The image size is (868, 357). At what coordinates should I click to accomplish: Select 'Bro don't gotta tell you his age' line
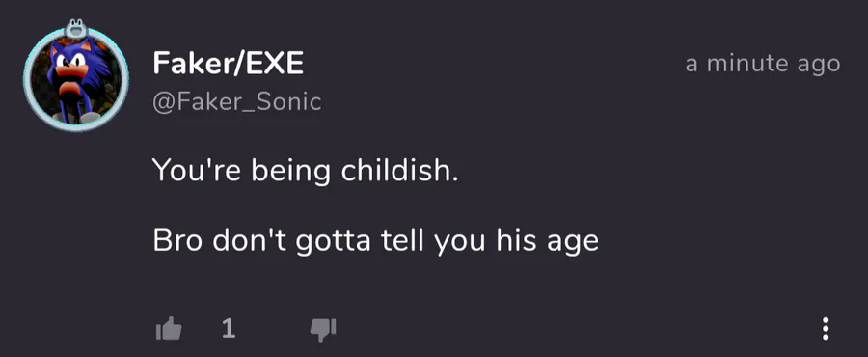click(376, 241)
